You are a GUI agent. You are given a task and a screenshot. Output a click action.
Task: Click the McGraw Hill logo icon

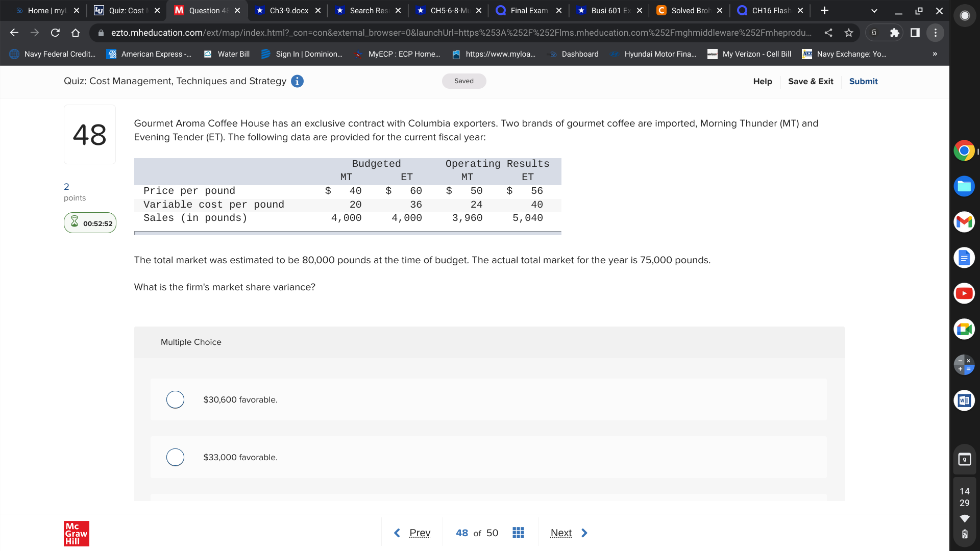tap(76, 534)
